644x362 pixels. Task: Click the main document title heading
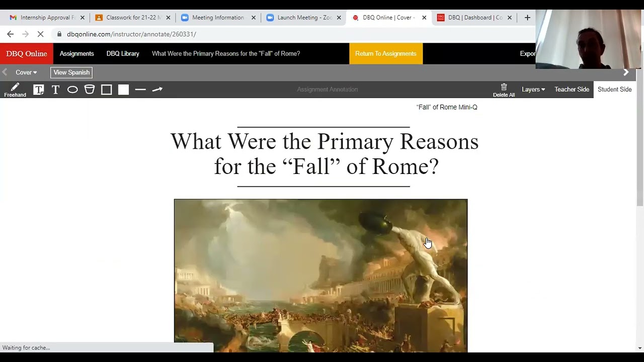(x=325, y=154)
